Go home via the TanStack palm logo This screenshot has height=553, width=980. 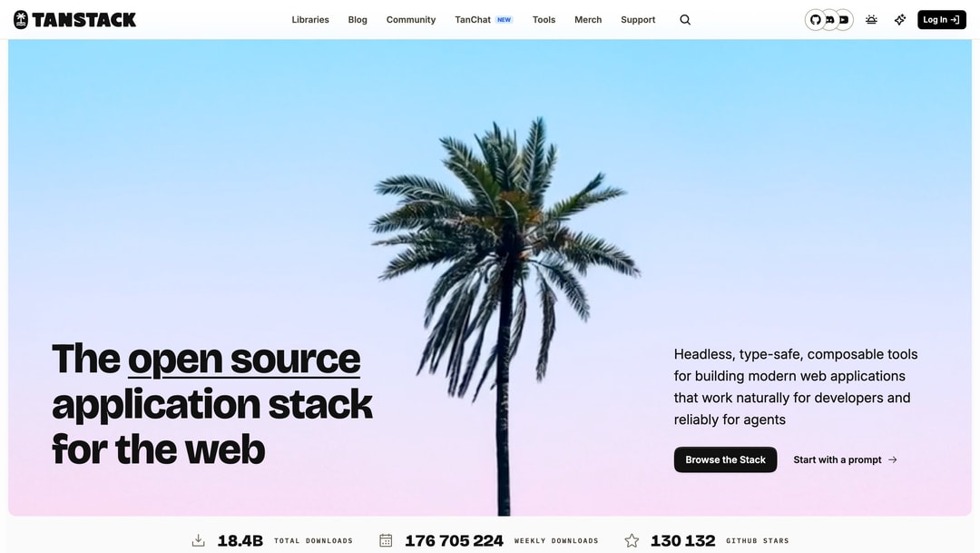(x=74, y=20)
